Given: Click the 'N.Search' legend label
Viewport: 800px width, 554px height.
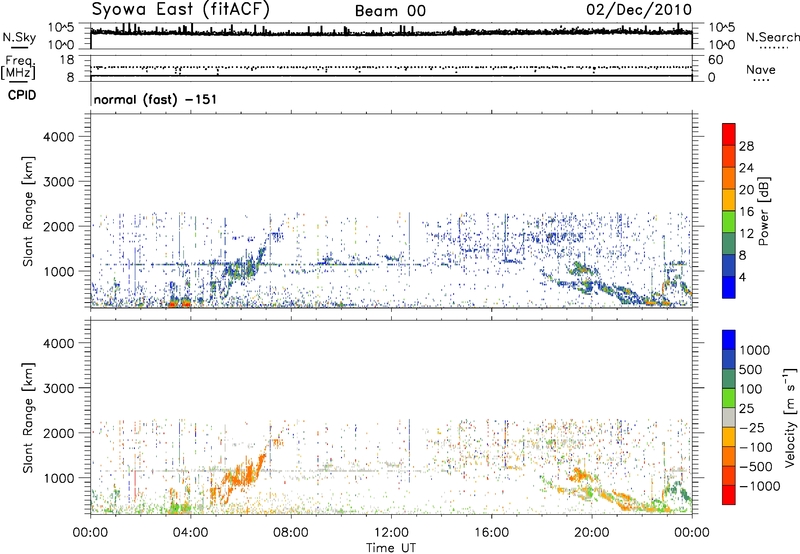Looking at the screenshot, I should (772, 37).
